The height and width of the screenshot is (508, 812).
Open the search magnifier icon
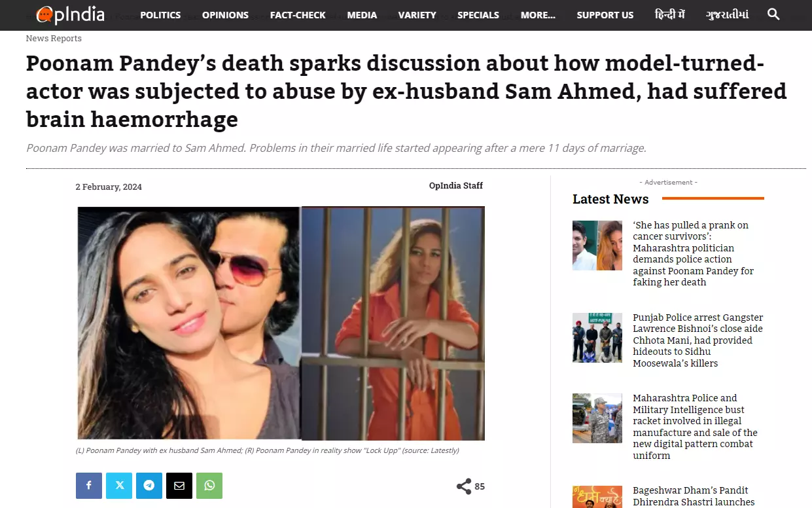773,14
